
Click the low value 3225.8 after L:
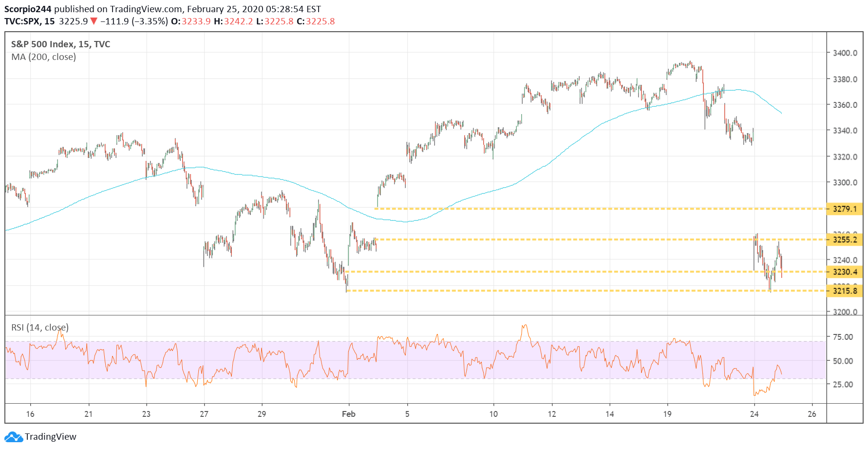[279, 21]
